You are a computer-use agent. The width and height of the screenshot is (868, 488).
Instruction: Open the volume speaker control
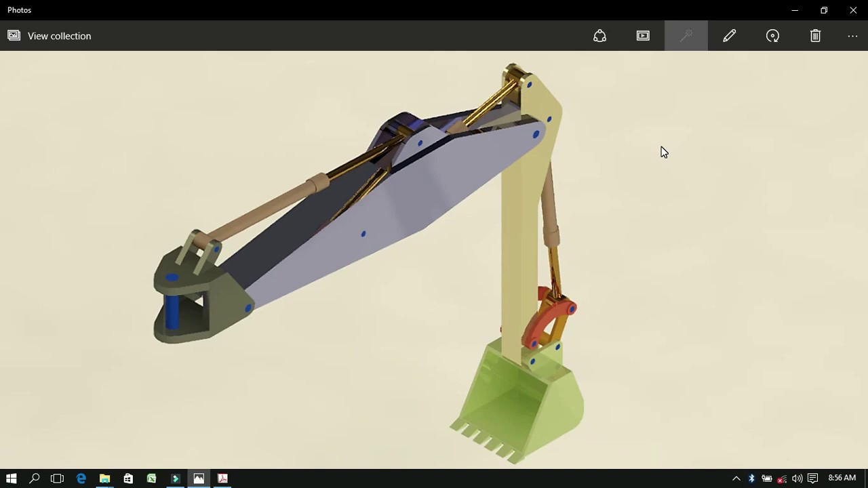click(797, 479)
